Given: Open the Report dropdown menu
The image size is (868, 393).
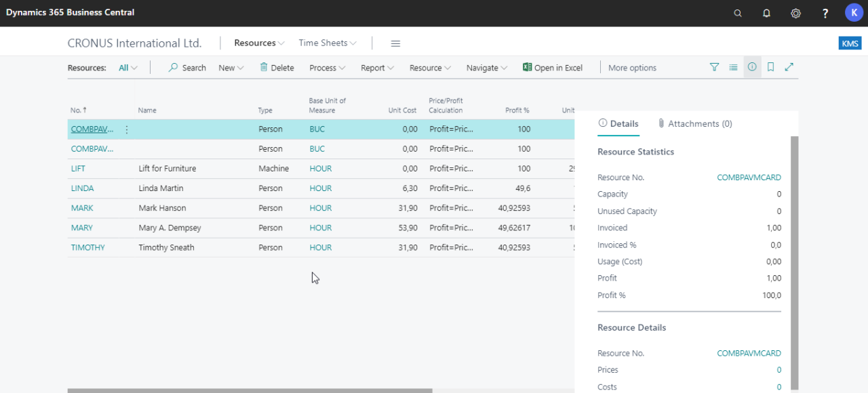Looking at the screenshot, I should 378,68.
